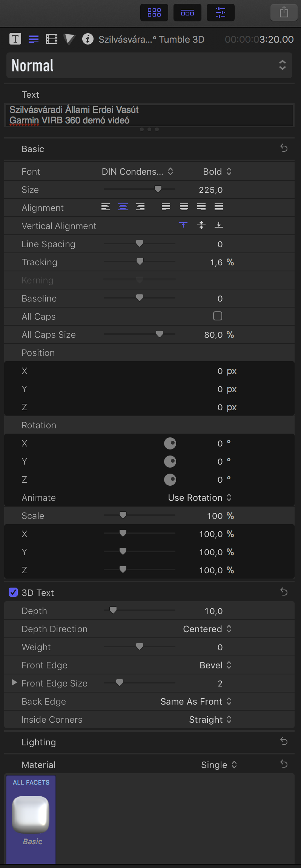The height and width of the screenshot is (868, 301).
Task: Enable the All Caps checkbox
Action: 218,316
